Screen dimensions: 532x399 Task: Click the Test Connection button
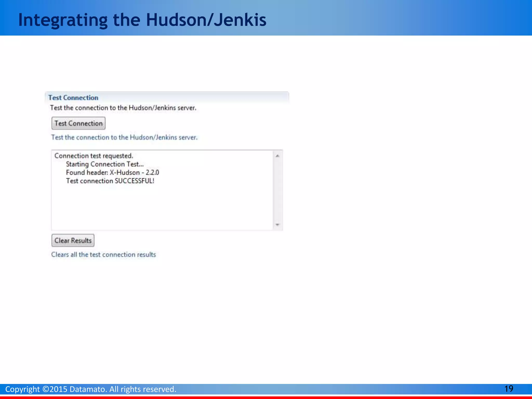pyautogui.click(x=78, y=123)
